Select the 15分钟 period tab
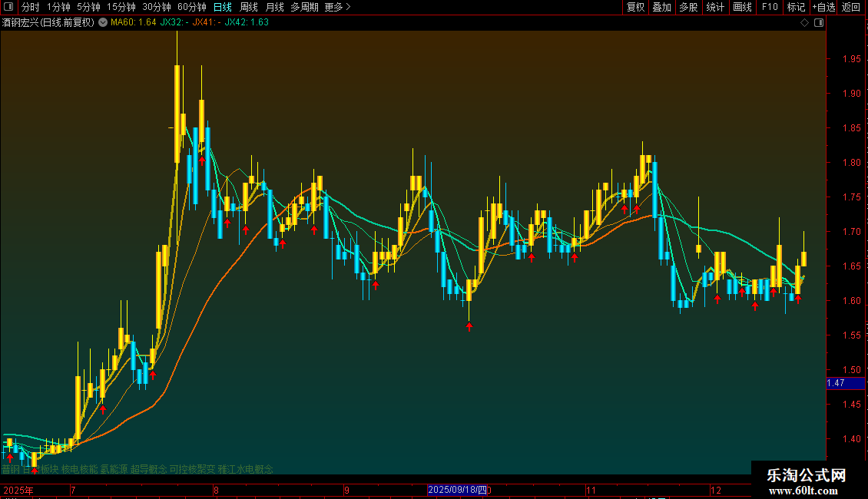The height and width of the screenshot is (499, 868). coord(121,7)
